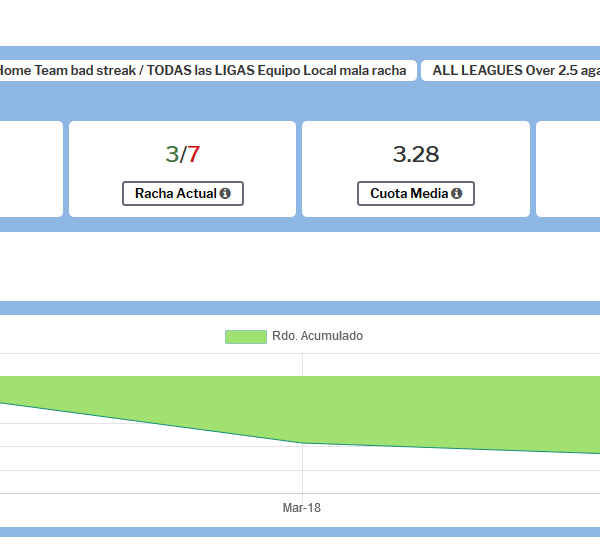This screenshot has height=546, width=600.
Task: Click the info icon beside Cuota Media
Action: tap(456, 194)
